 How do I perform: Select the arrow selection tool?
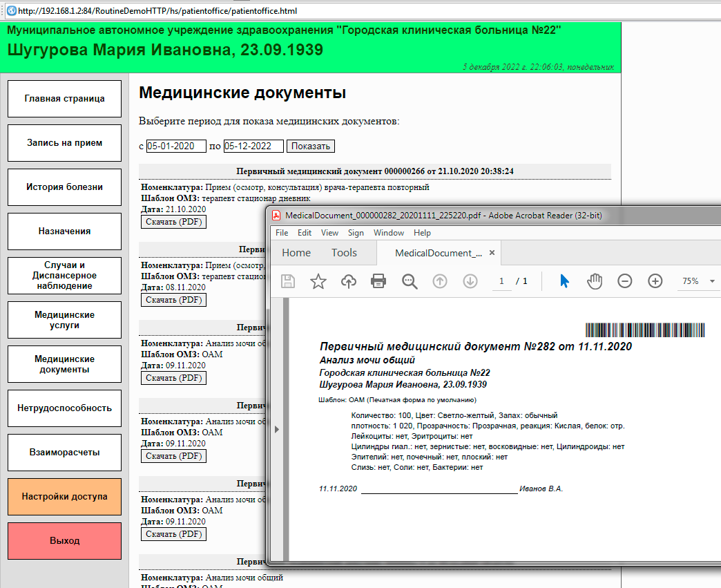tap(564, 281)
